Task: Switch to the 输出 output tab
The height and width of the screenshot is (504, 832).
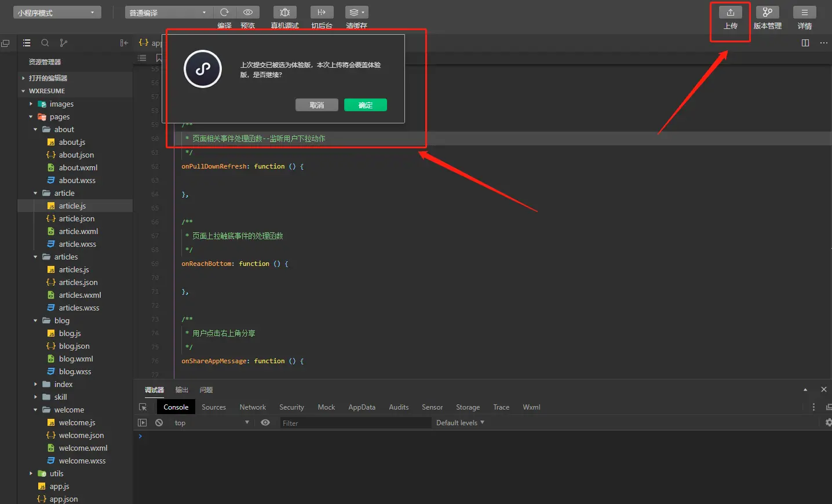Action: (182, 390)
